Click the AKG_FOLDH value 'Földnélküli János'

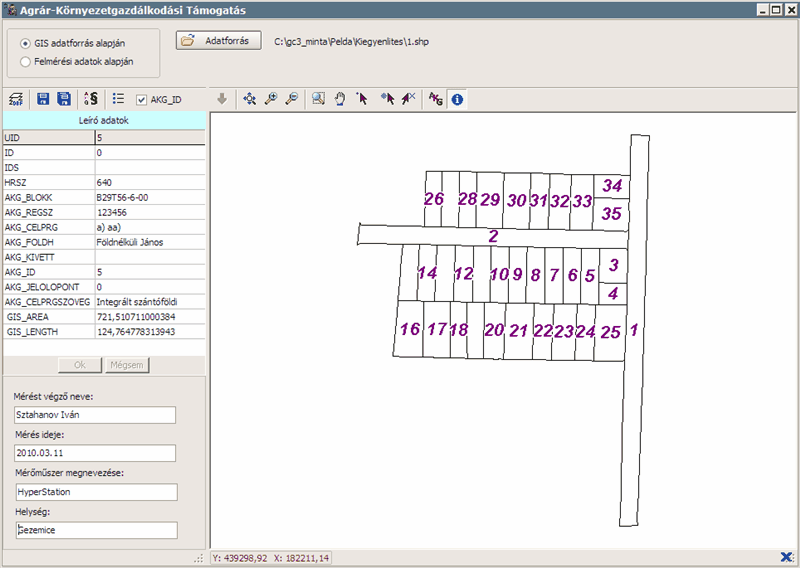point(150,242)
